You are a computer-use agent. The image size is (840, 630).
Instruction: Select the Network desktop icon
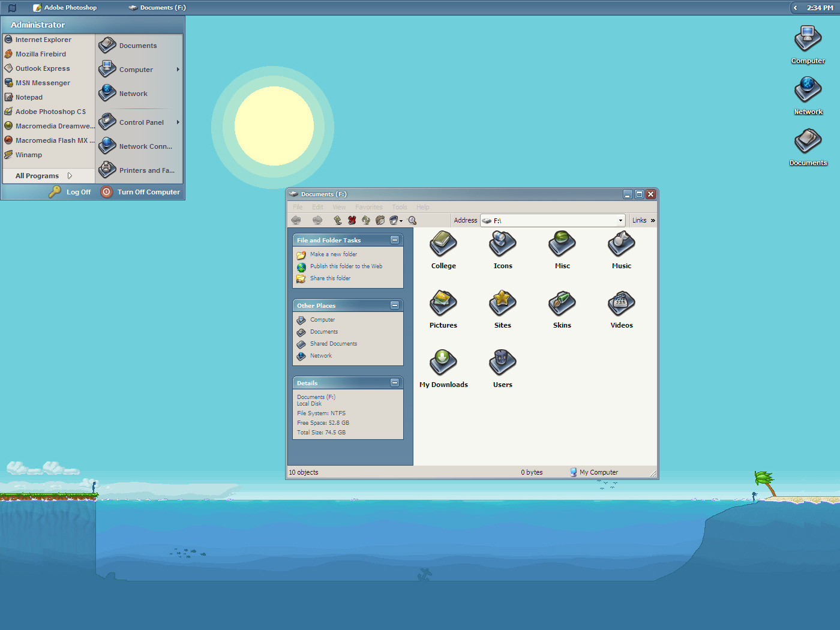(x=808, y=96)
